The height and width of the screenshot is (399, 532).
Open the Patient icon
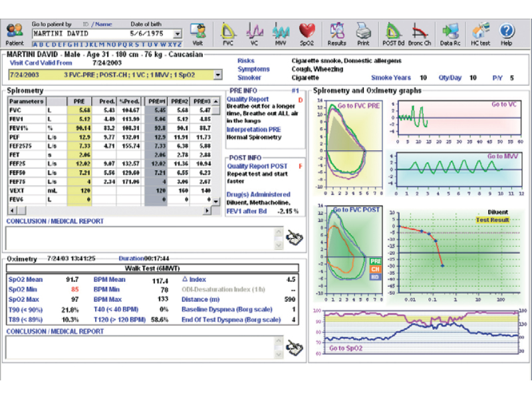pos(15,34)
